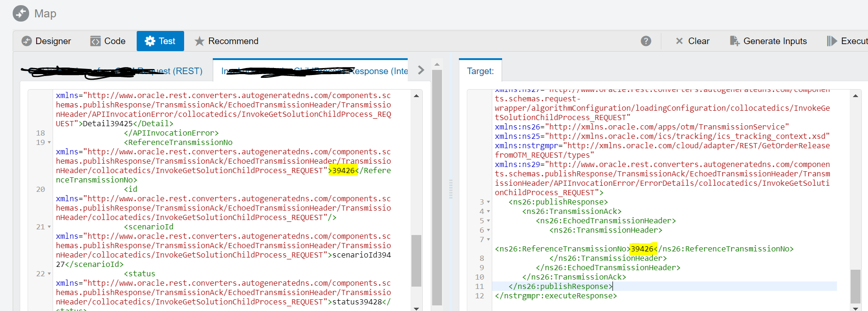The image size is (868, 311).
Task: Open the Designer view
Action: point(46,41)
